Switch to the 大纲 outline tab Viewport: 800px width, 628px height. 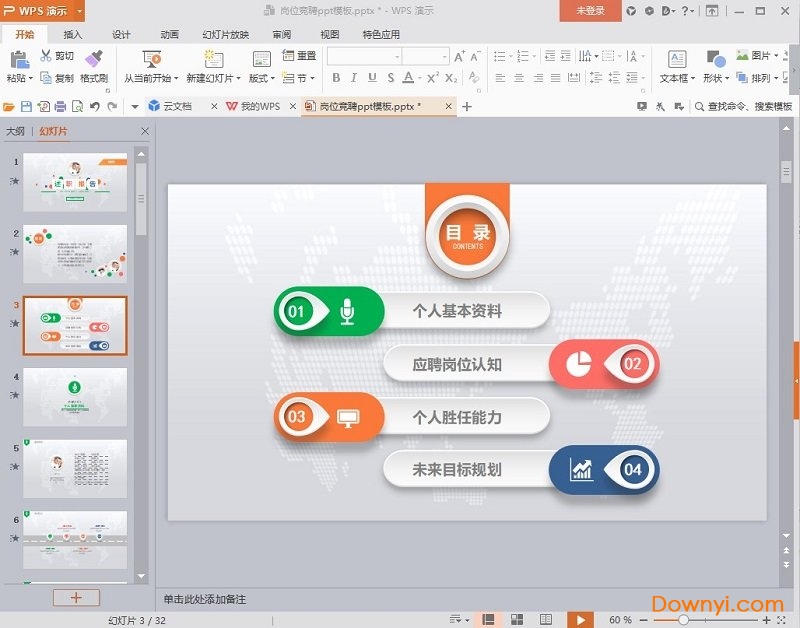click(15, 131)
